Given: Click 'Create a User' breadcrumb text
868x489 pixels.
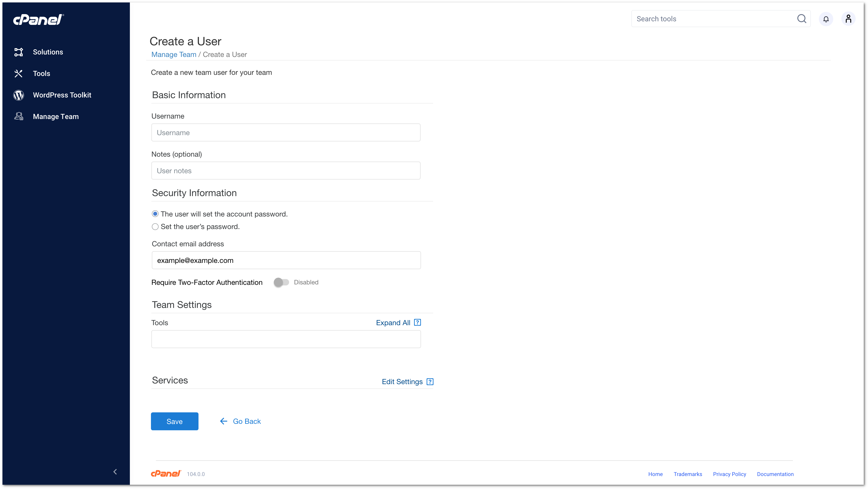Looking at the screenshot, I should (x=225, y=54).
